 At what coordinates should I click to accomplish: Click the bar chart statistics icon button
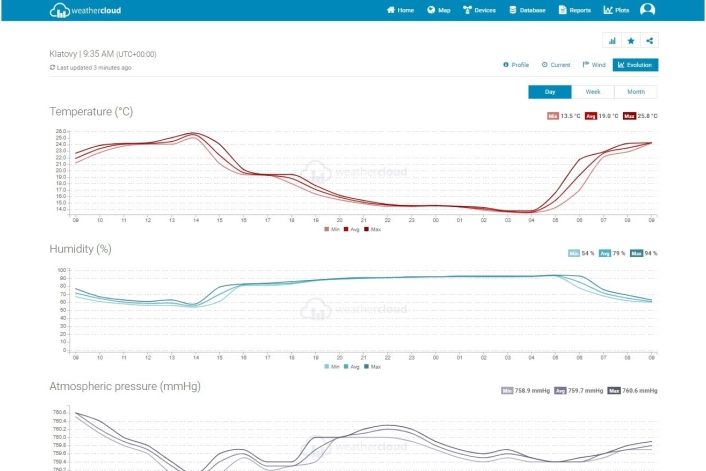(x=612, y=41)
